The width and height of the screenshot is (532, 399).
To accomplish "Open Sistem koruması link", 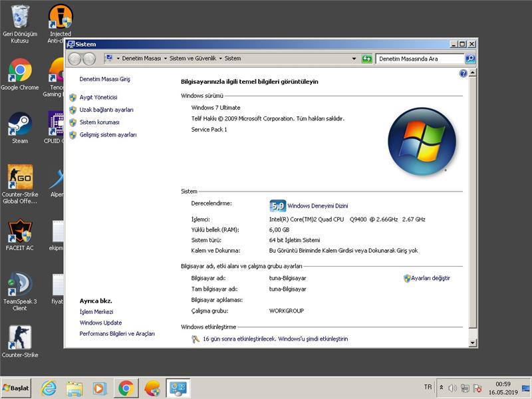I will [99, 122].
